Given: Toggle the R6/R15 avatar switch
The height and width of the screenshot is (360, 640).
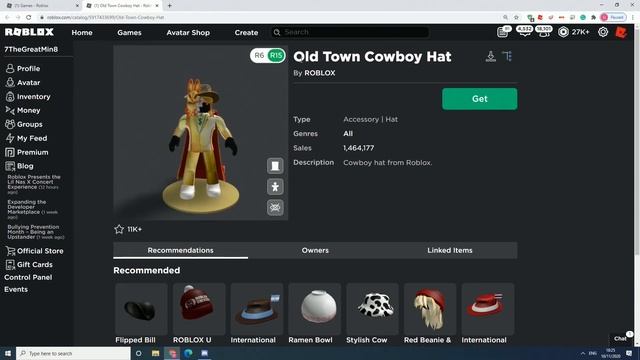Looking at the screenshot, I should pyautogui.click(x=268, y=56).
